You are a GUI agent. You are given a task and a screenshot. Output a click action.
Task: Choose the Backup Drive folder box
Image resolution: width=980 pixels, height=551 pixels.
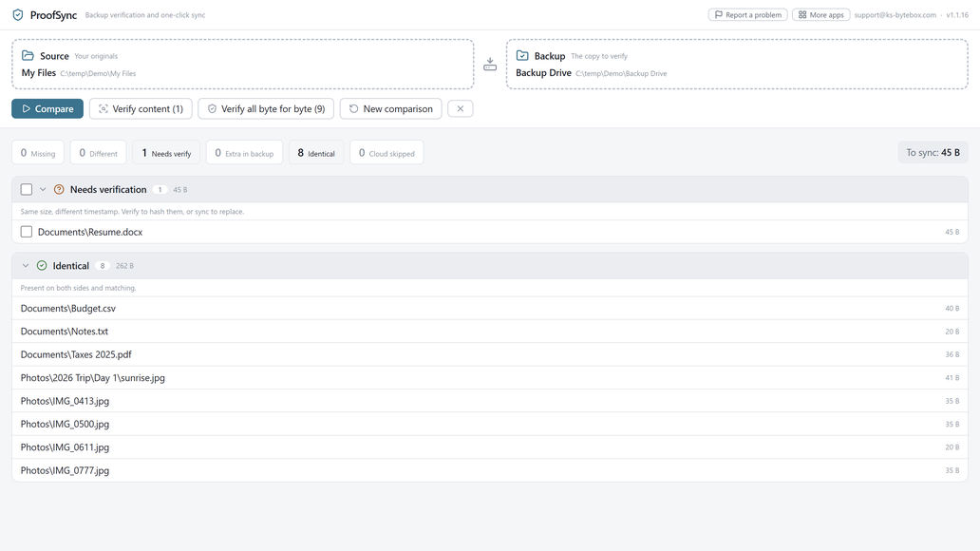click(x=737, y=65)
